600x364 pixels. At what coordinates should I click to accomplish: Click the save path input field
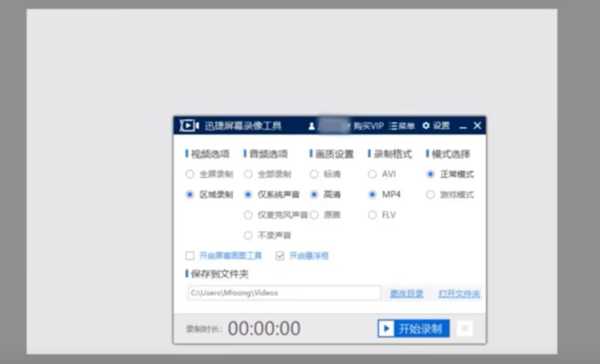tap(284, 293)
